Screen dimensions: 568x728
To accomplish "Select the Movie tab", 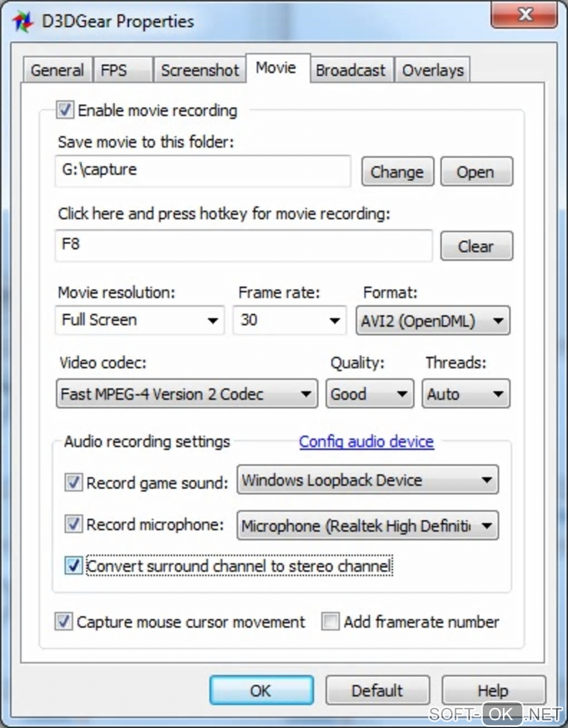I will point(277,68).
